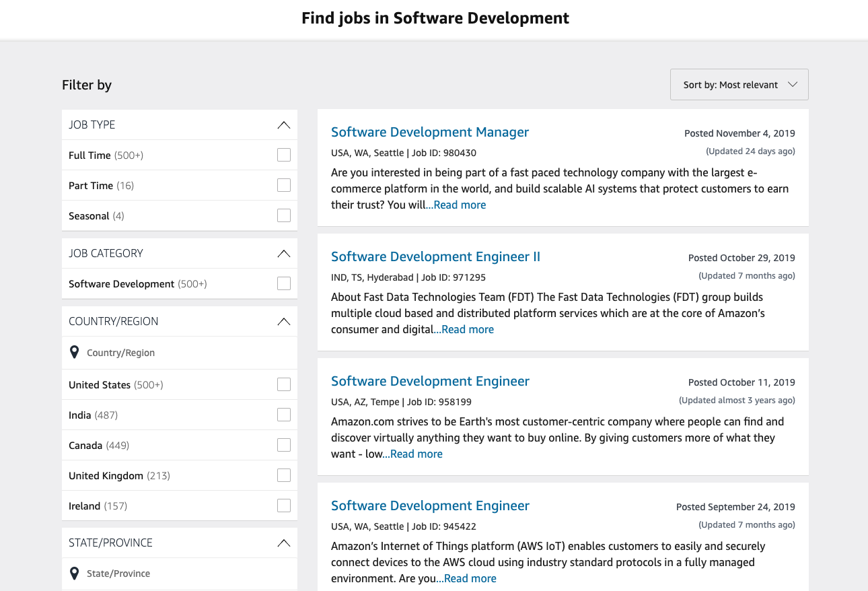Collapse the Job Category filter section
Screen dimensions: 868x591
coord(284,254)
